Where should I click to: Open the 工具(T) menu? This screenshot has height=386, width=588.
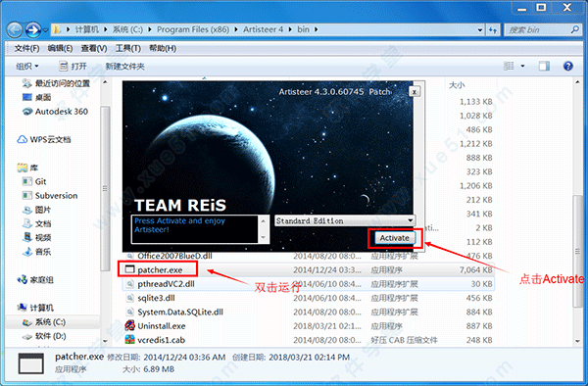pos(127,48)
